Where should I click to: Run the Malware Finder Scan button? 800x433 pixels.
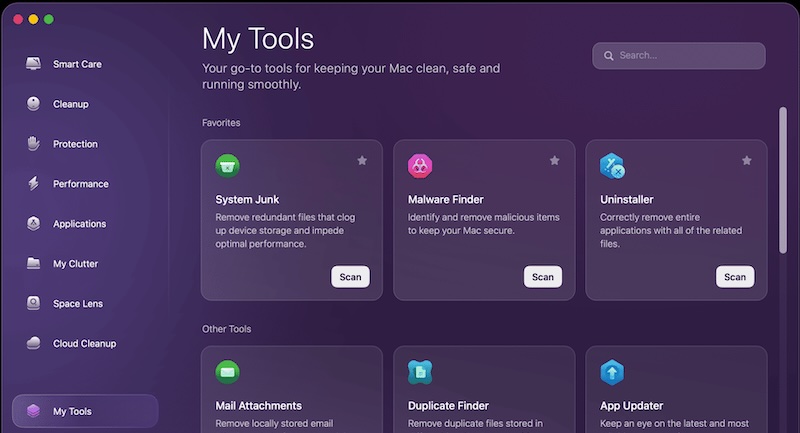[543, 276]
